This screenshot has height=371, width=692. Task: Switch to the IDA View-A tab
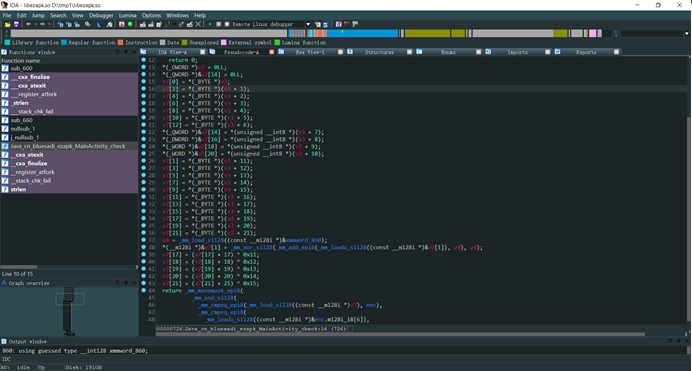pos(173,52)
